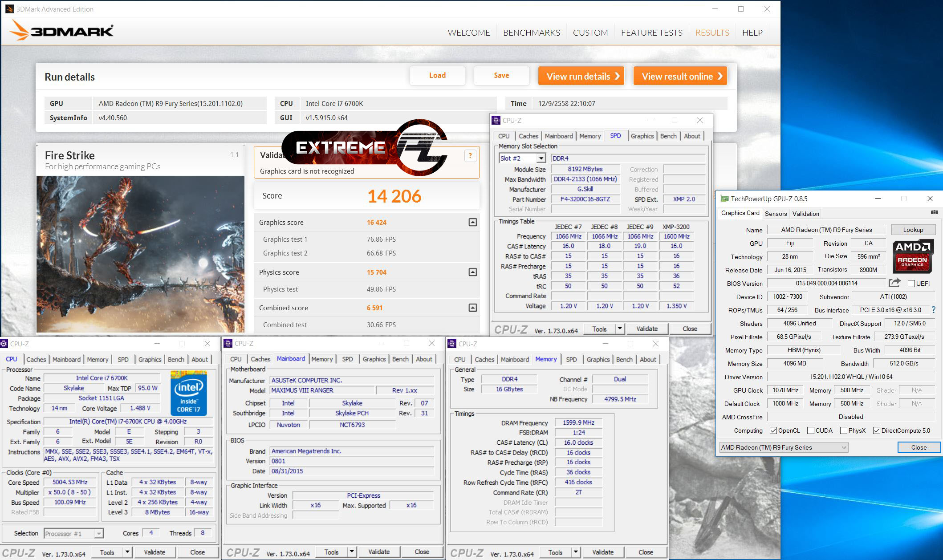Click View result online button
The width and height of the screenshot is (943, 560).
pos(680,76)
